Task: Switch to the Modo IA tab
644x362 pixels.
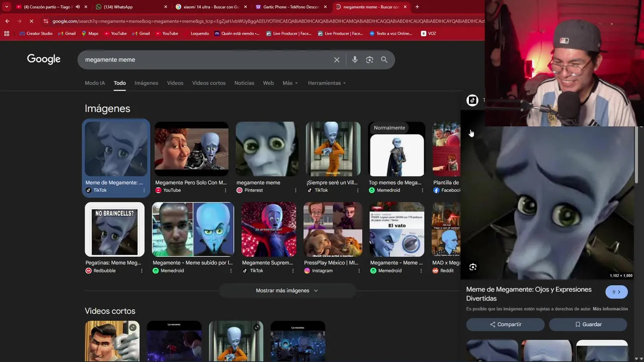Action: 95,83
